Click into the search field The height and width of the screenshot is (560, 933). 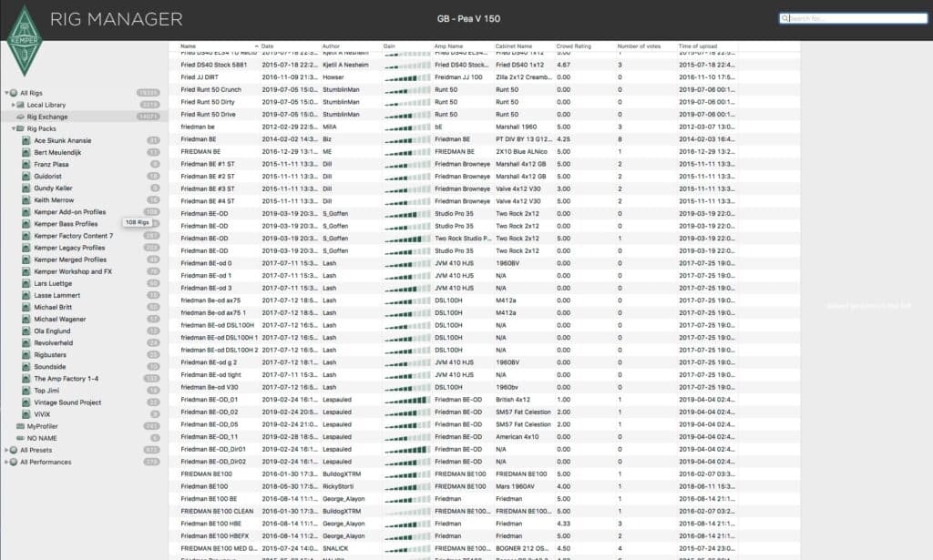853,18
